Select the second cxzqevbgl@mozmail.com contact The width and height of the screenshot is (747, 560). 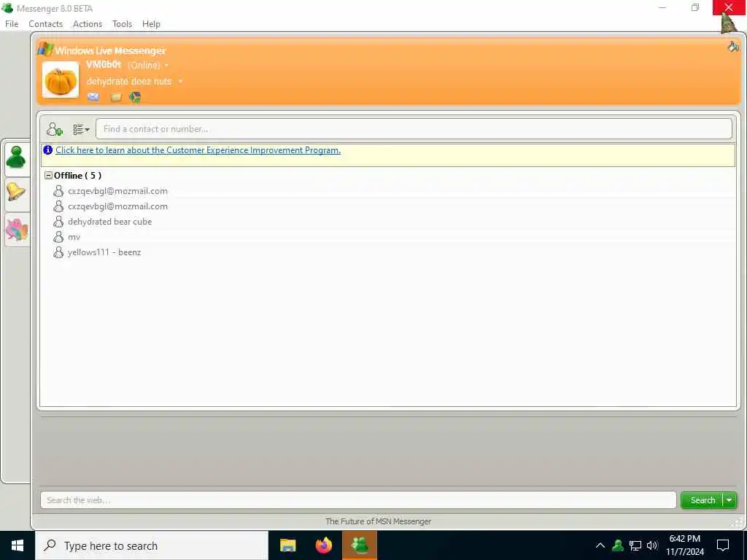(117, 206)
